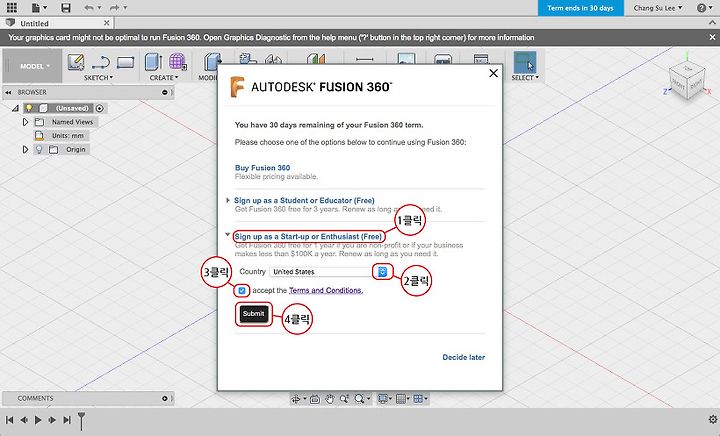Jump to timeline beginning
This screenshot has height=436, width=720.
9,419
